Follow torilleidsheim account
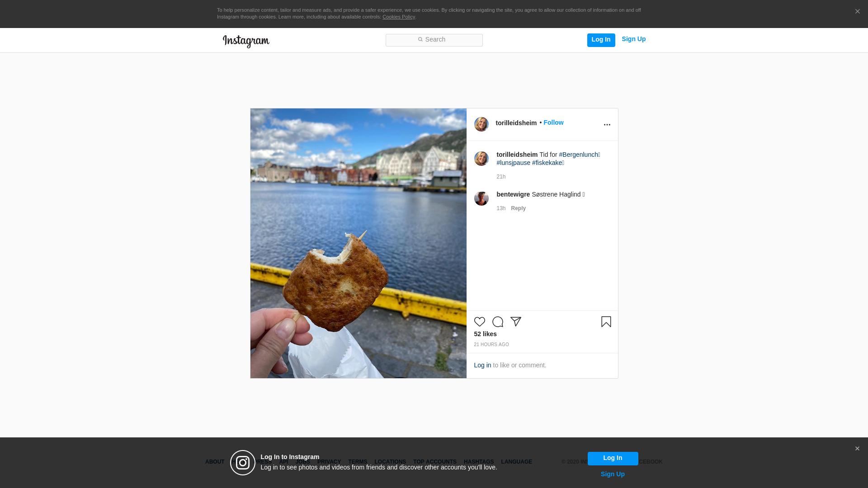868x488 pixels. (553, 123)
